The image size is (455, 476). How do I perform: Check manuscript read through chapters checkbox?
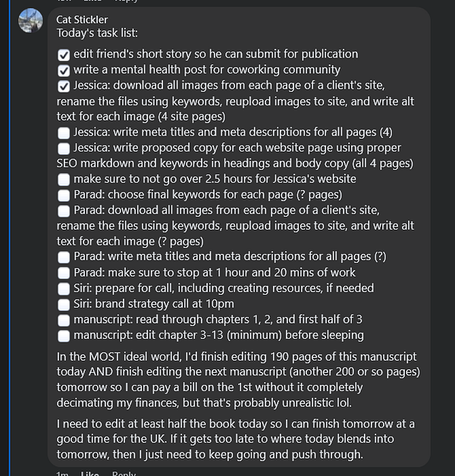pyautogui.click(x=64, y=320)
